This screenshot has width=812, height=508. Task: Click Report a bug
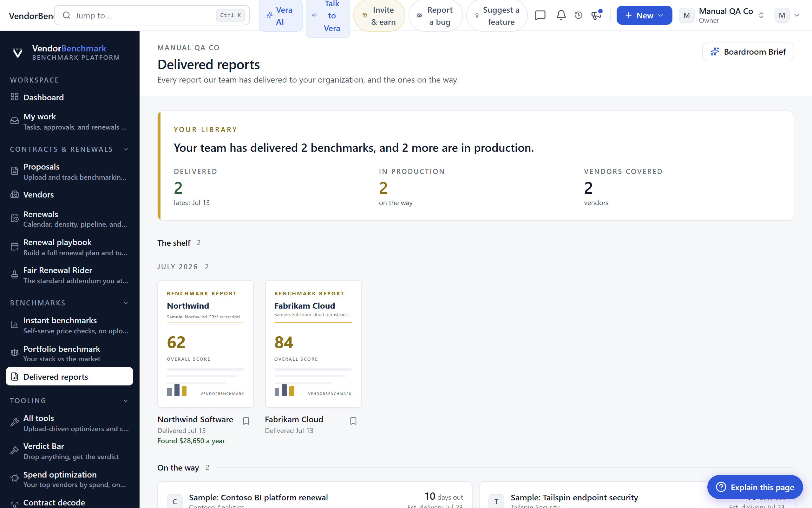point(435,16)
